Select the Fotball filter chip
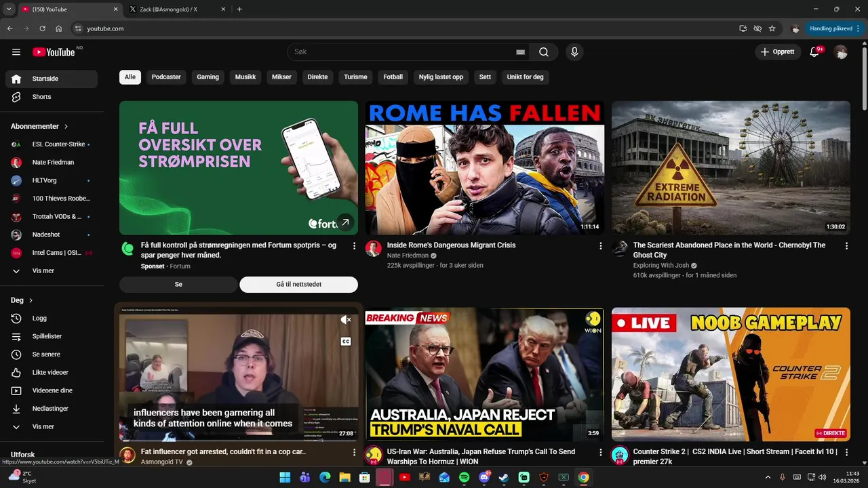Image resolution: width=868 pixels, height=488 pixels. pos(393,77)
